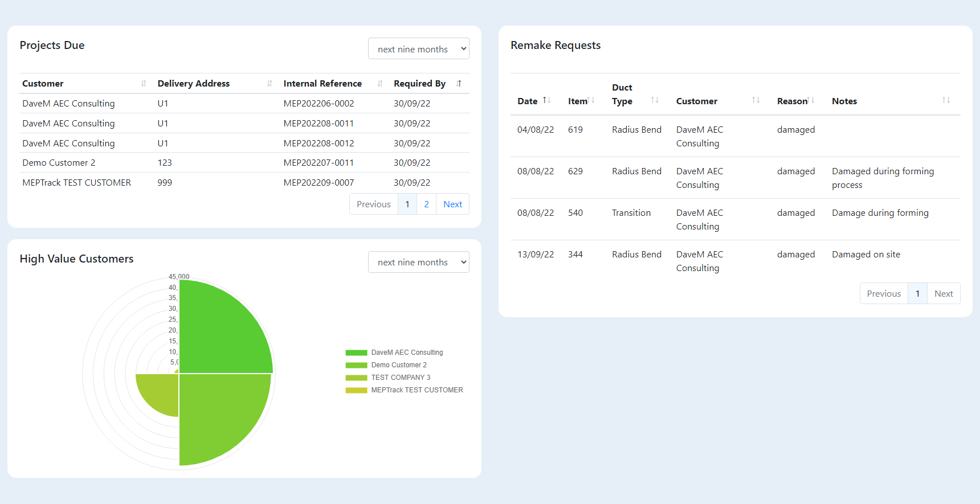The image size is (980, 504).
Task: Click the Notes column sort icon
Action: [x=946, y=100]
